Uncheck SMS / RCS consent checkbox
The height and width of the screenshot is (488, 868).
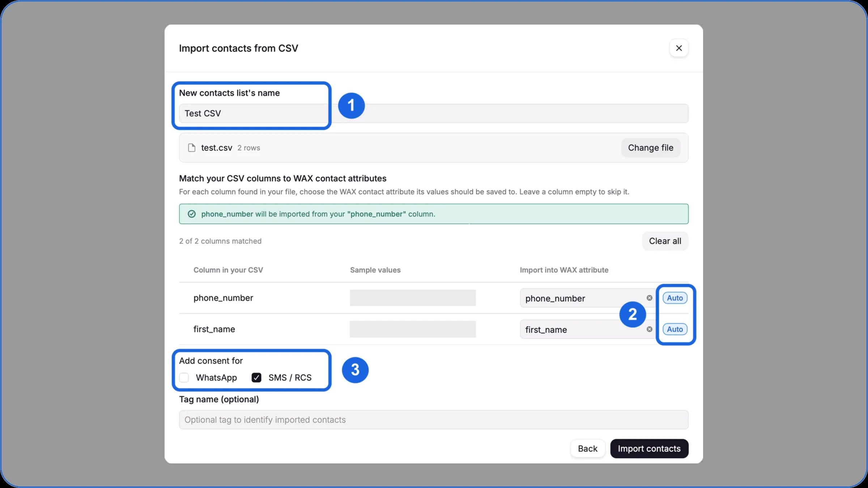coord(256,378)
